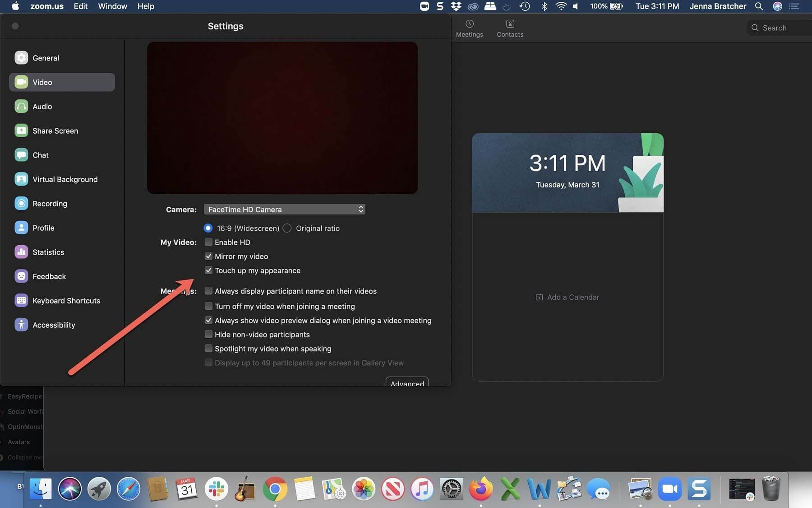812x508 pixels.
Task: Select 16:9 (Widescreen) ratio
Action: click(x=208, y=228)
